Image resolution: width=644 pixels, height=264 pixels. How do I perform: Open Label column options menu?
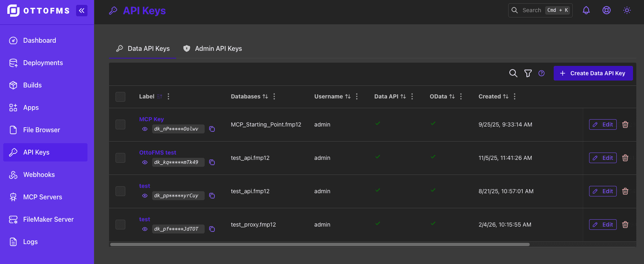[x=168, y=96]
